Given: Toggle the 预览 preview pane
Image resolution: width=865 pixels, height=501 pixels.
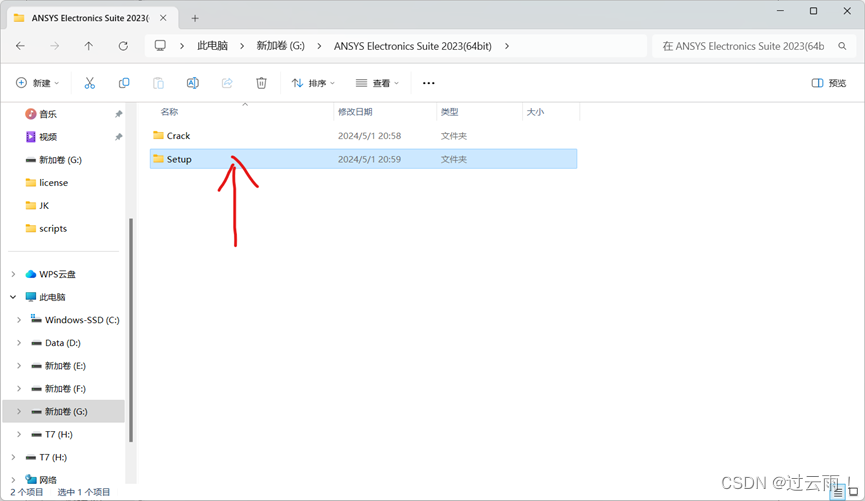Looking at the screenshot, I should click(829, 83).
